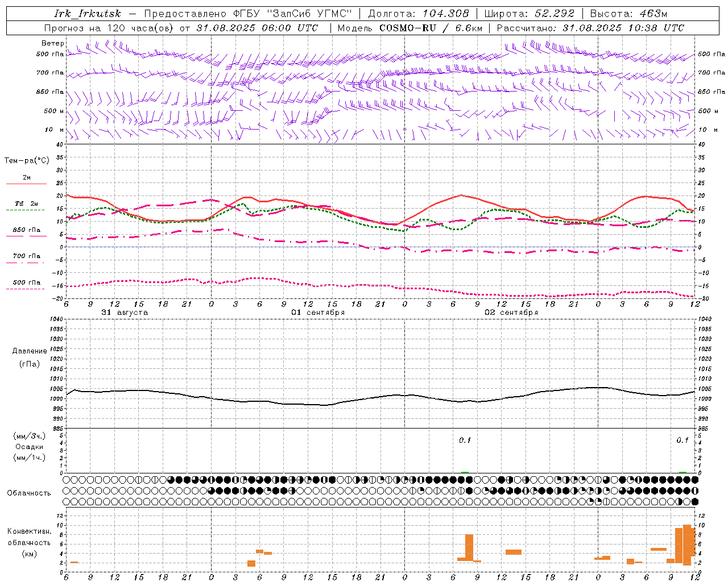
Task: Click the 500 м wind level label on left
Action: pyautogui.click(x=54, y=111)
